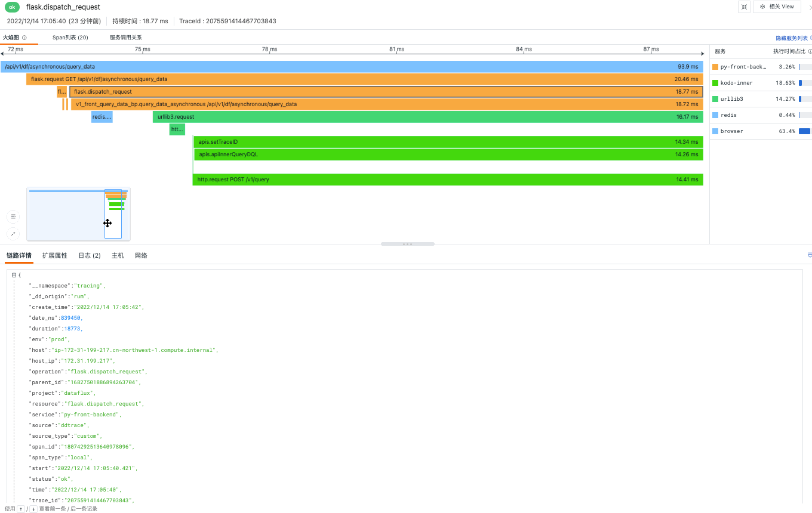The width and height of the screenshot is (812, 513).
Task: Click the browser service color square
Action: click(x=715, y=131)
